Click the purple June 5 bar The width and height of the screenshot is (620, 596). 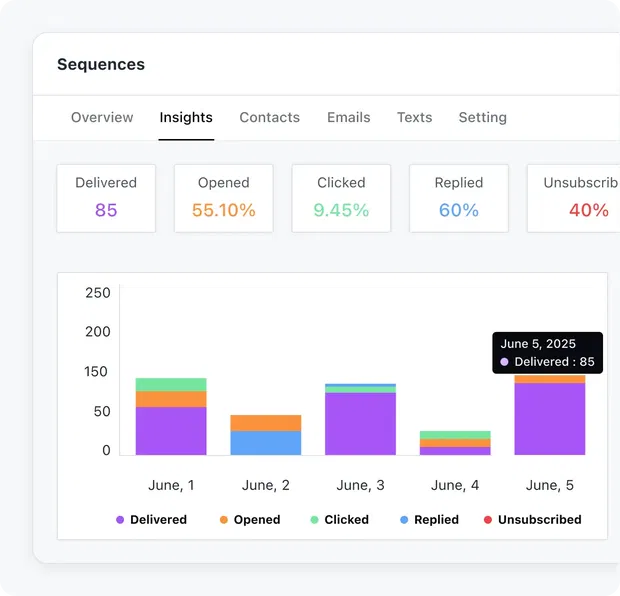pyautogui.click(x=549, y=419)
